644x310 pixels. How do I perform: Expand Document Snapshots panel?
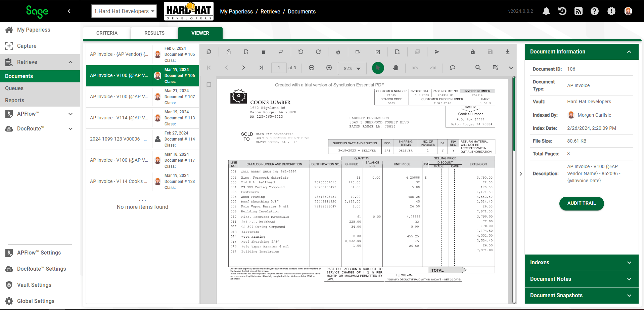[582, 296]
